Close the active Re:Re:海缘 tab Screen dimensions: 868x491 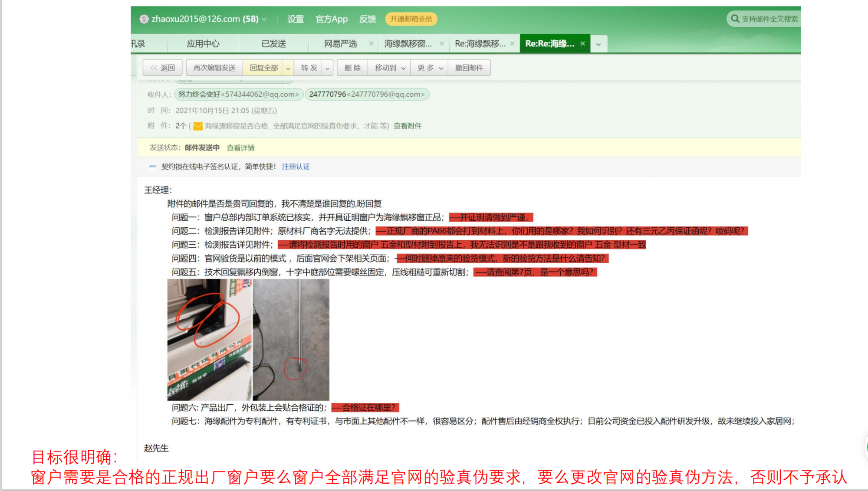582,43
